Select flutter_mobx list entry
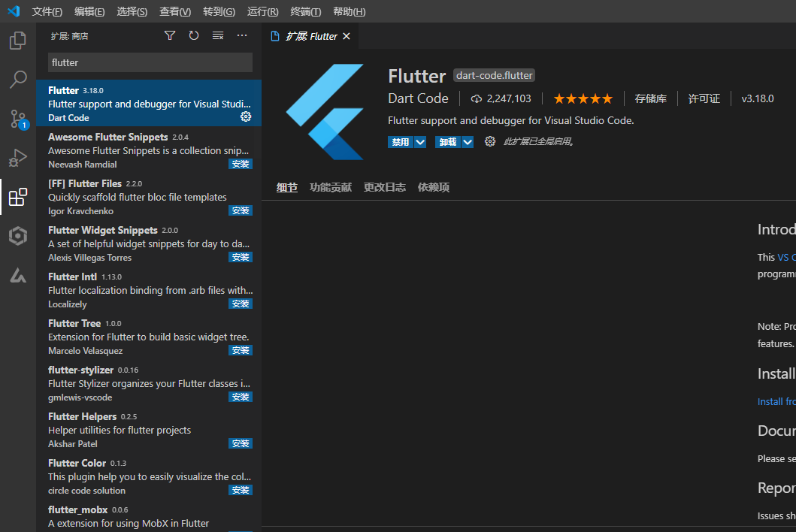Screen dimensions: 796x532 coord(149,516)
